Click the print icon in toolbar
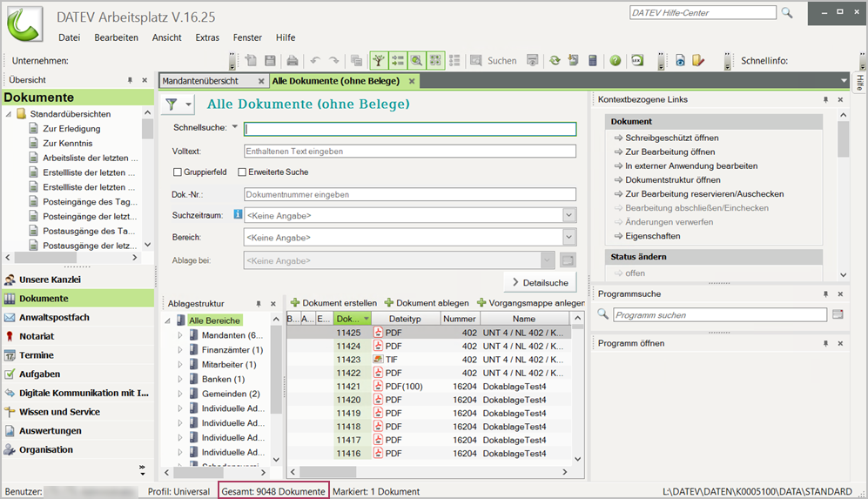This screenshot has height=499, width=868. point(293,61)
